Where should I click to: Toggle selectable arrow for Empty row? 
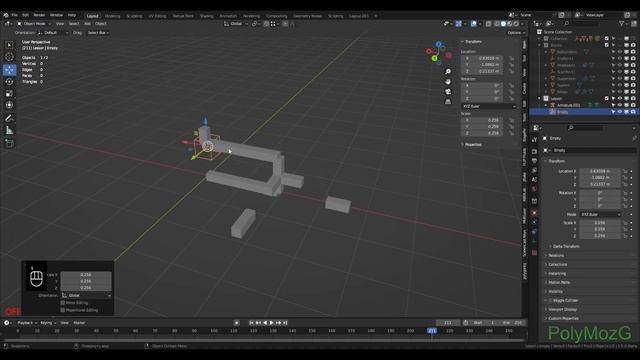point(613,112)
